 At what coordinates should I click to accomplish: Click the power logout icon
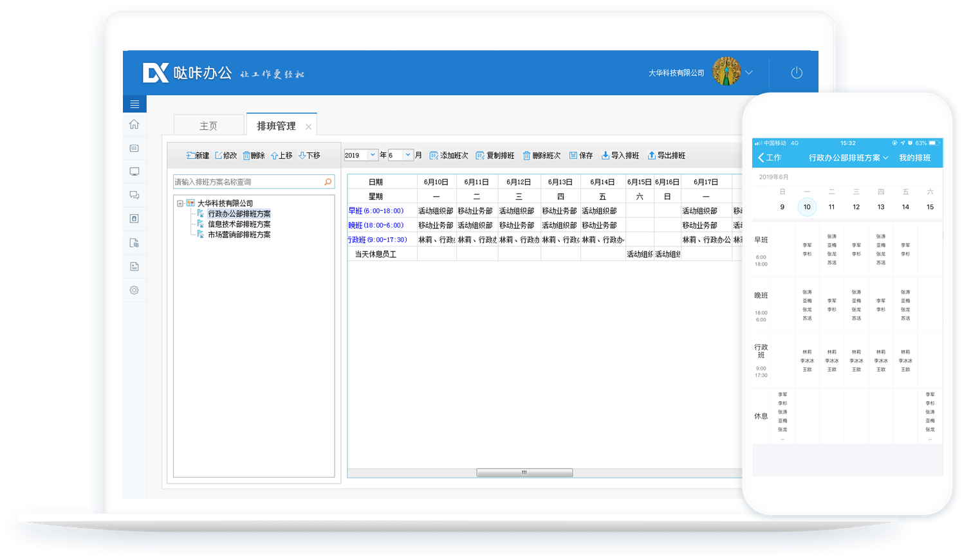(x=796, y=73)
